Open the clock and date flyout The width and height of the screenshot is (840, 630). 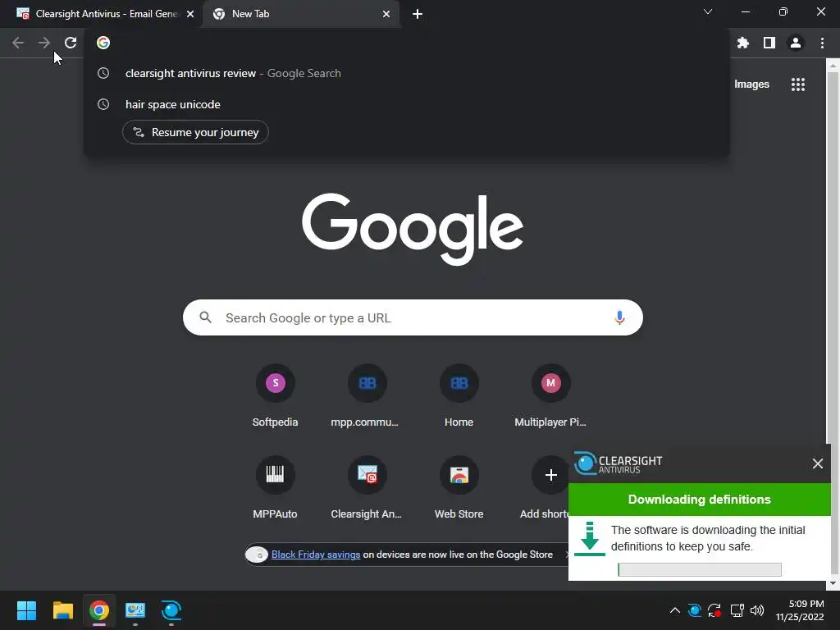coord(801,610)
